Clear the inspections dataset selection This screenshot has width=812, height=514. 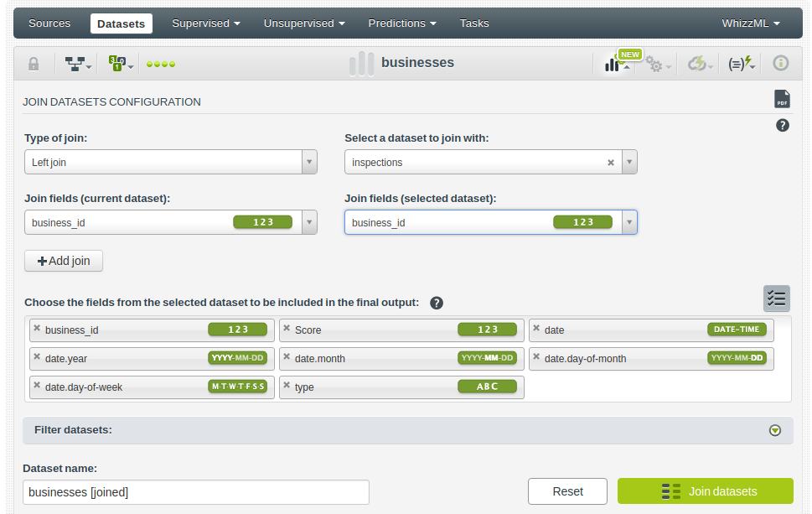(611, 163)
